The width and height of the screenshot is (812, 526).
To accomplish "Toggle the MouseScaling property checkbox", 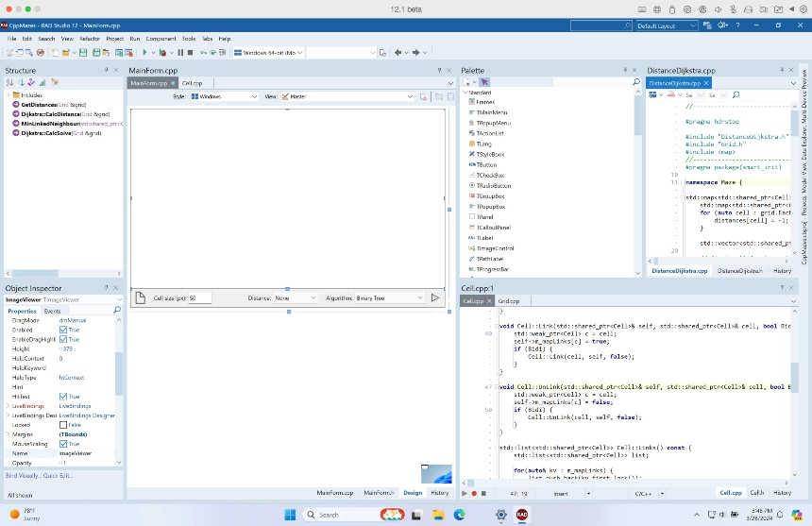I will coord(63,444).
